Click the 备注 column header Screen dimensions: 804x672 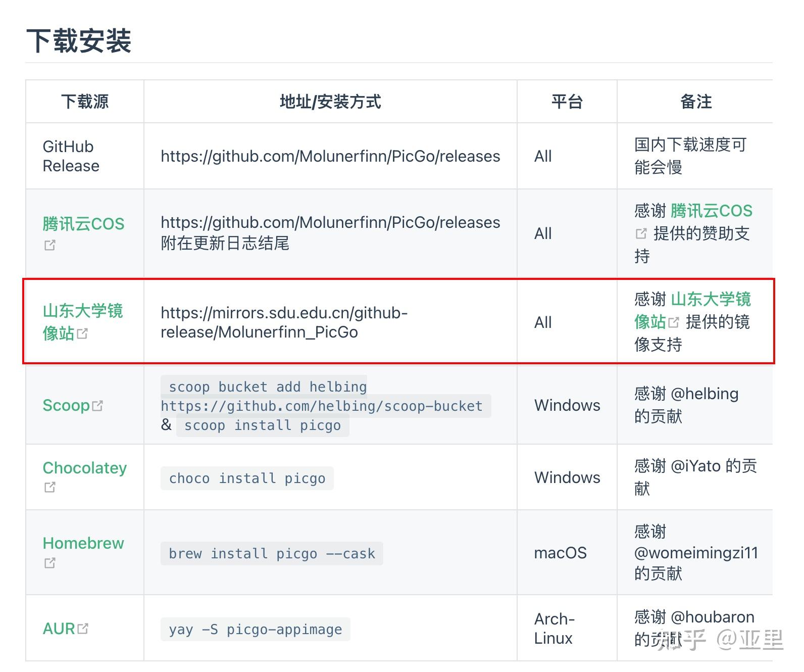pyautogui.click(x=696, y=102)
